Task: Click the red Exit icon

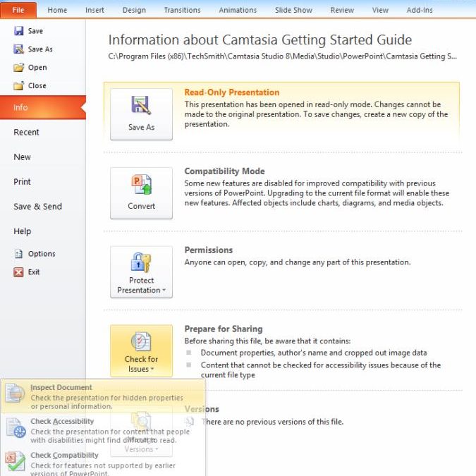Action: [x=19, y=272]
